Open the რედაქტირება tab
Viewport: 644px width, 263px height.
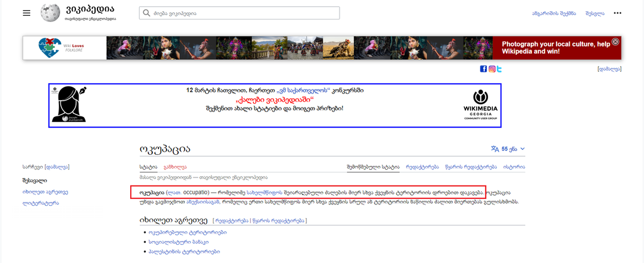[423, 167]
